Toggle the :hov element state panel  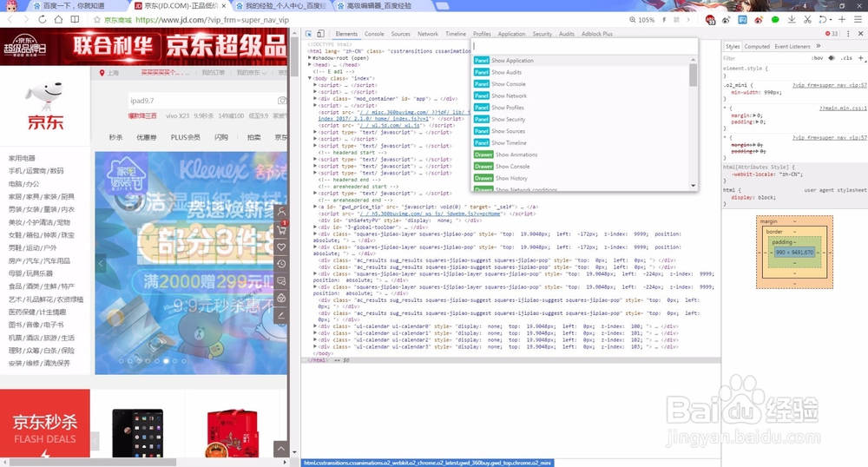click(817, 57)
